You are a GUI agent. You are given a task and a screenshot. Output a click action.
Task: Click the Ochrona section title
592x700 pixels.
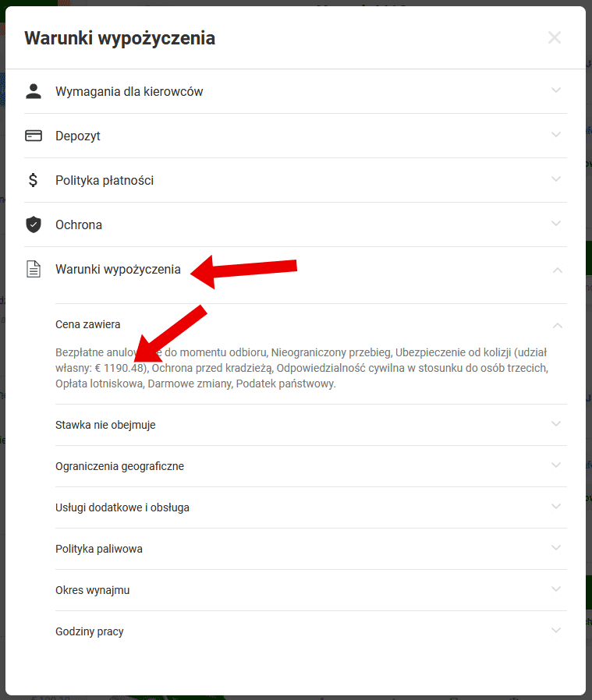(x=79, y=224)
